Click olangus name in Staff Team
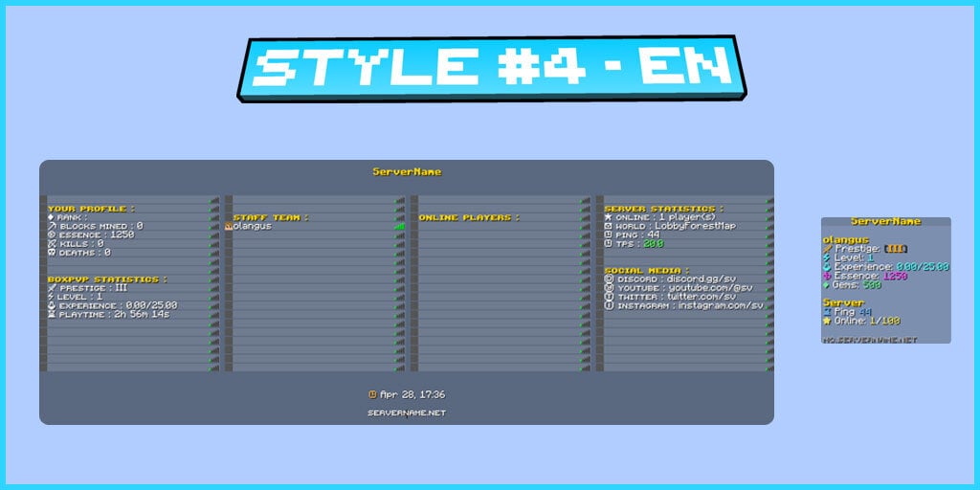 (x=253, y=226)
